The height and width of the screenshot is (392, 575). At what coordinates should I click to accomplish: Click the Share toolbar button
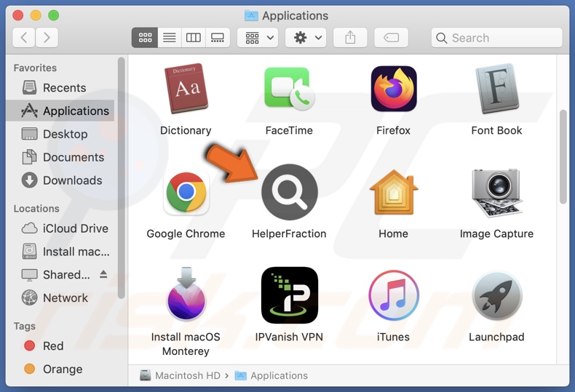tap(350, 37)
